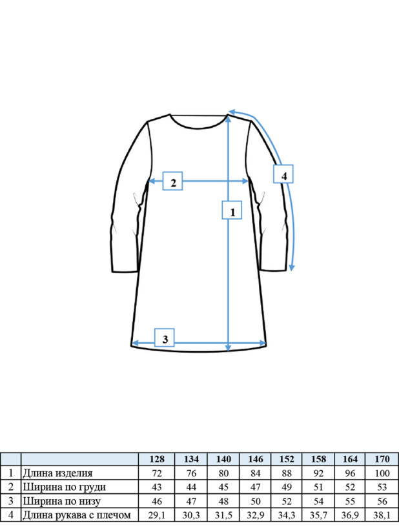Click the value 56 in hem width row
This screenshot has width=399, height=532.
click(382, 501)
